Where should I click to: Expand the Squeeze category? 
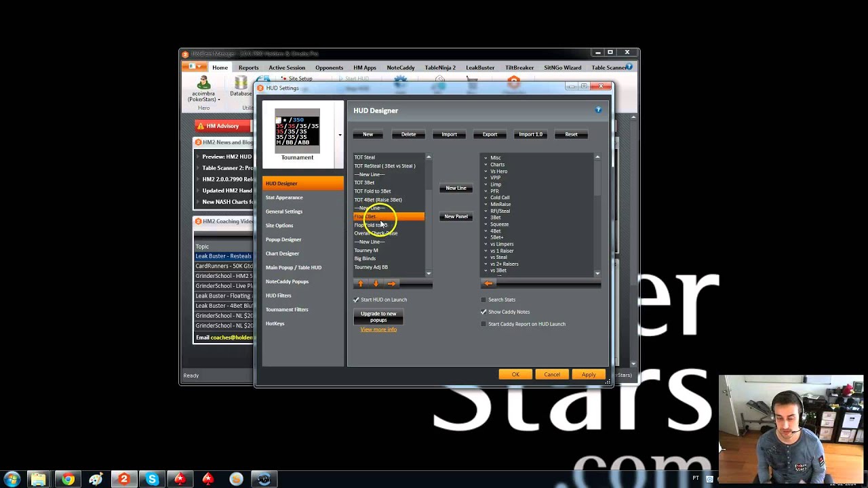click(486, 224)
